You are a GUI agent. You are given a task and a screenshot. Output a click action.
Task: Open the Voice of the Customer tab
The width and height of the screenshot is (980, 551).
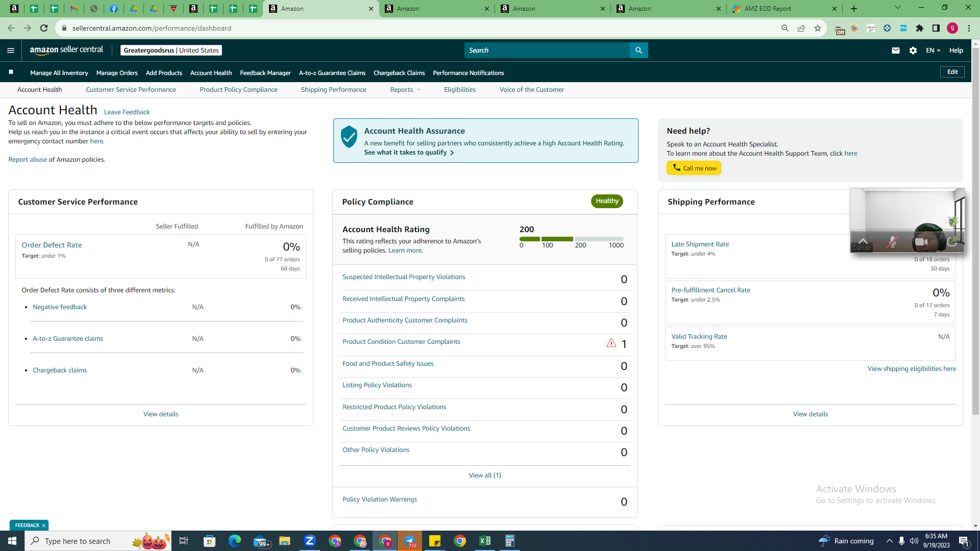point(531,90)
